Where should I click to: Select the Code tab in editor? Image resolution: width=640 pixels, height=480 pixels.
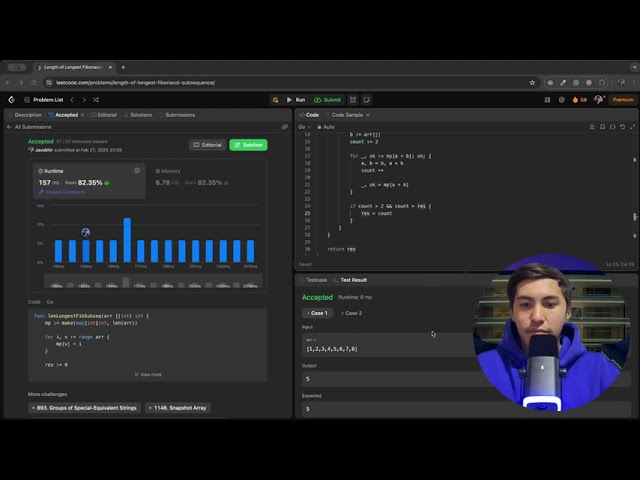click(309, 115)
